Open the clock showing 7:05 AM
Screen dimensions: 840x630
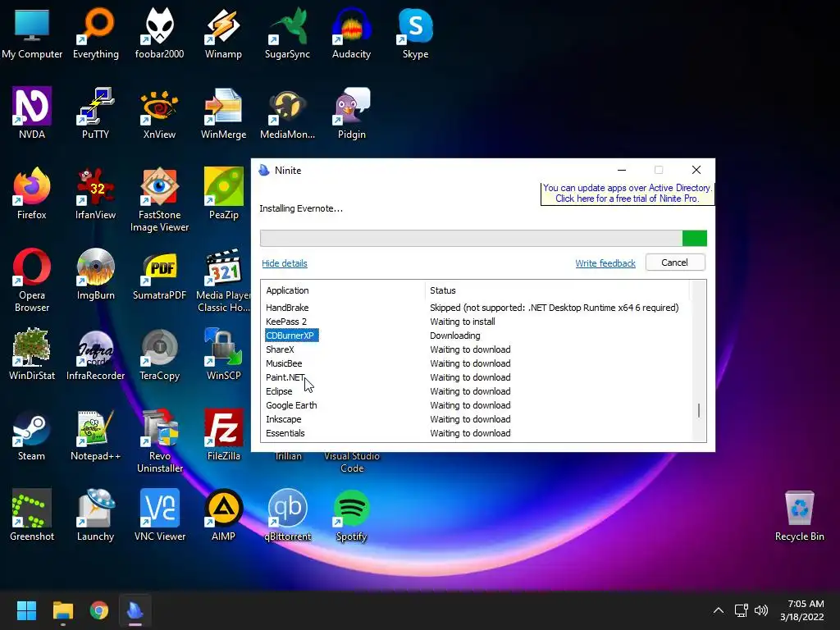[x=802, y=610]
